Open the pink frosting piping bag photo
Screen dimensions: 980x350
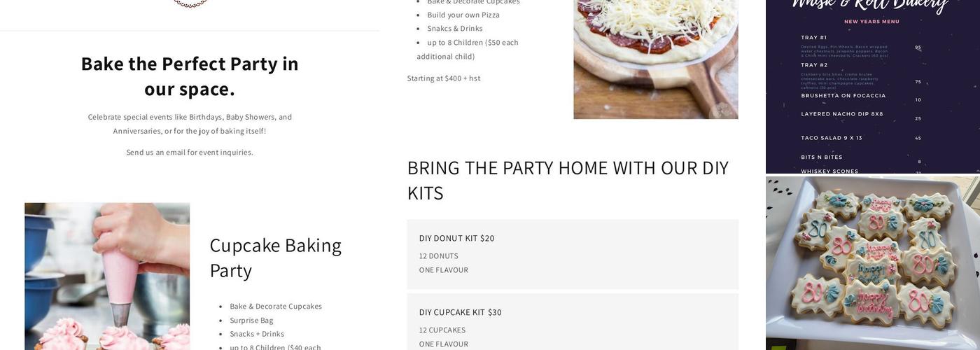(x=107, y=276)
